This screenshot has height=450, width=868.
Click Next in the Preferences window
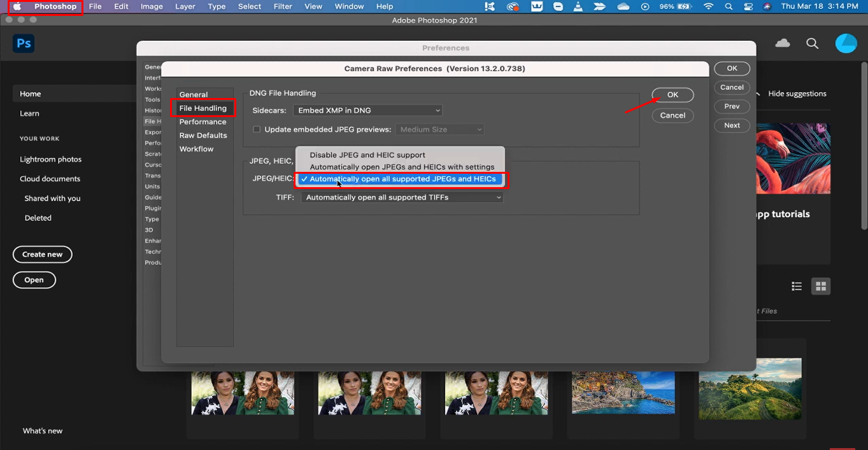pyautogui.click(x=732, y=125)
